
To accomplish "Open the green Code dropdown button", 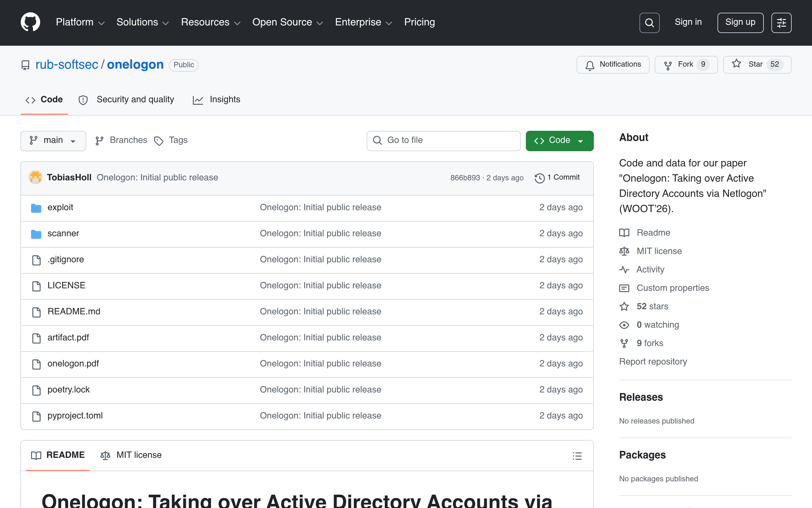I will [559, 140].
